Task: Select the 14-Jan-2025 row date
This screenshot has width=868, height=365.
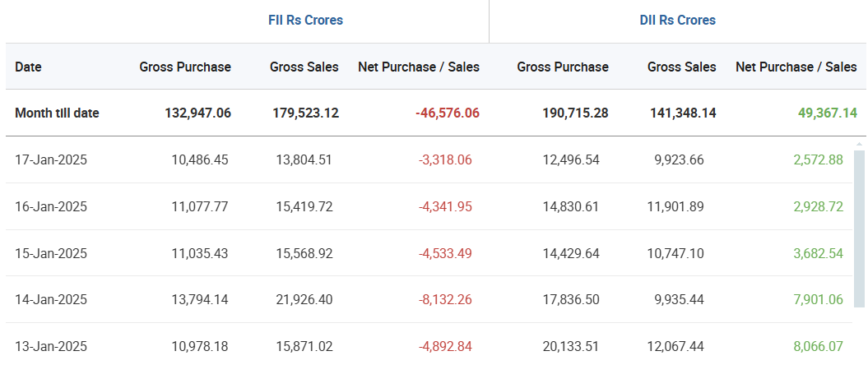Action: [x=51, y=299]
